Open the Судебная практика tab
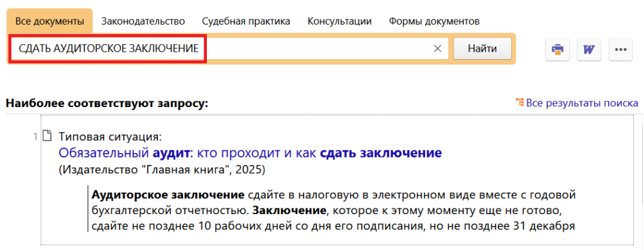644x250 pixels. (x=247, y=21)
